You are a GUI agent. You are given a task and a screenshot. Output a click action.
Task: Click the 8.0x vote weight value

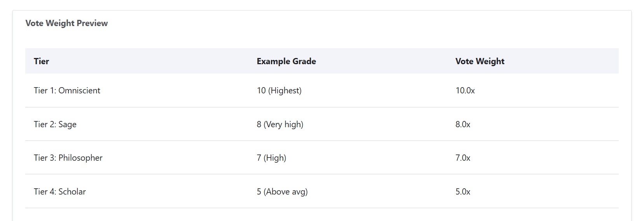pyautogui.click(x=462, y=125)
